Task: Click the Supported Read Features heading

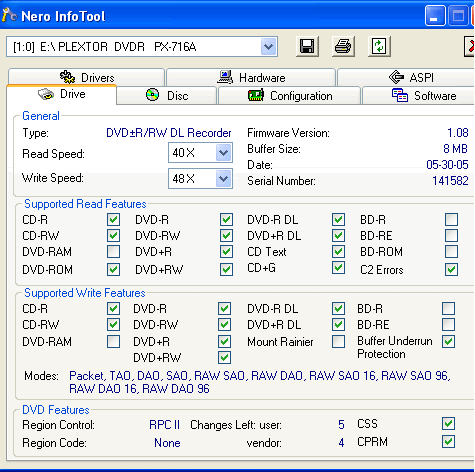Action: [x=85, y=204]
